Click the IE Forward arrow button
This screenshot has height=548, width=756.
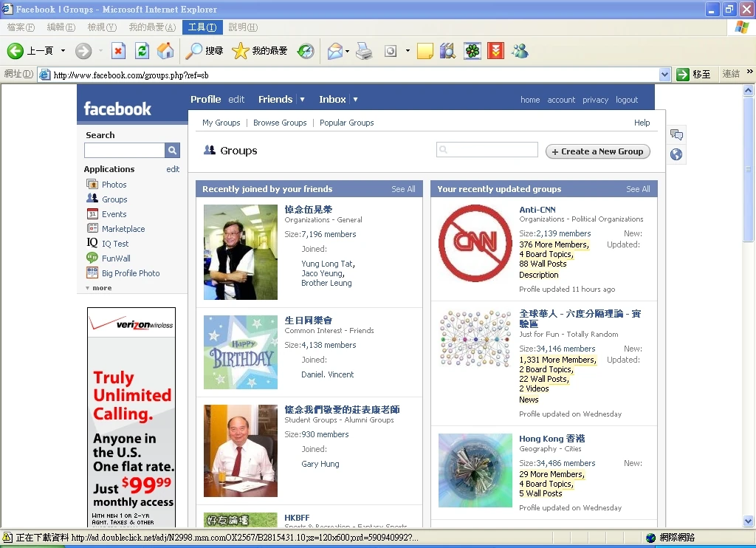tap(83, 51)
